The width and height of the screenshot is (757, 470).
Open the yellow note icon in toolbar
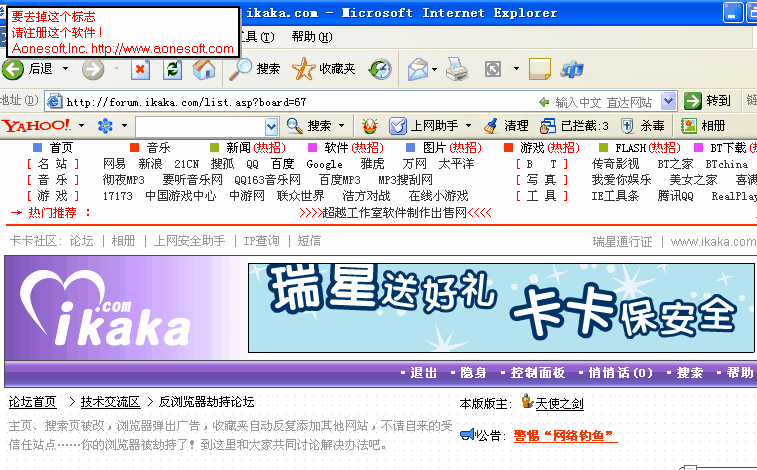point(540,69)
